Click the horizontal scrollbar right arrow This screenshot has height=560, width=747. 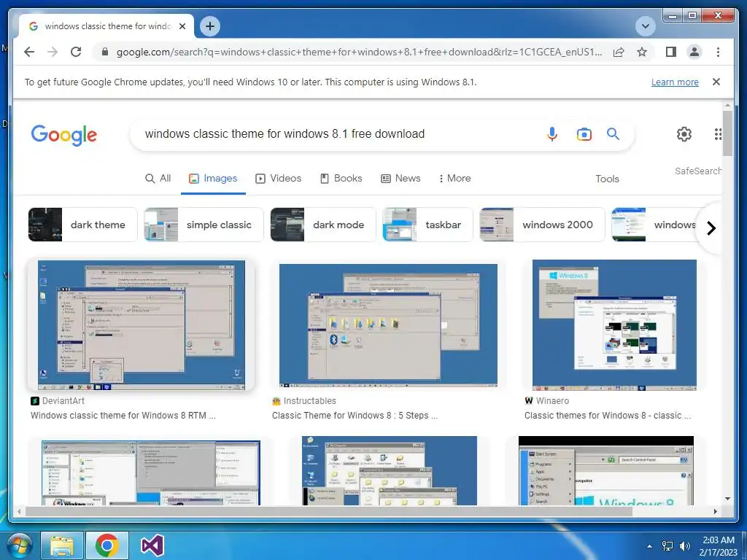pos(716,511)
